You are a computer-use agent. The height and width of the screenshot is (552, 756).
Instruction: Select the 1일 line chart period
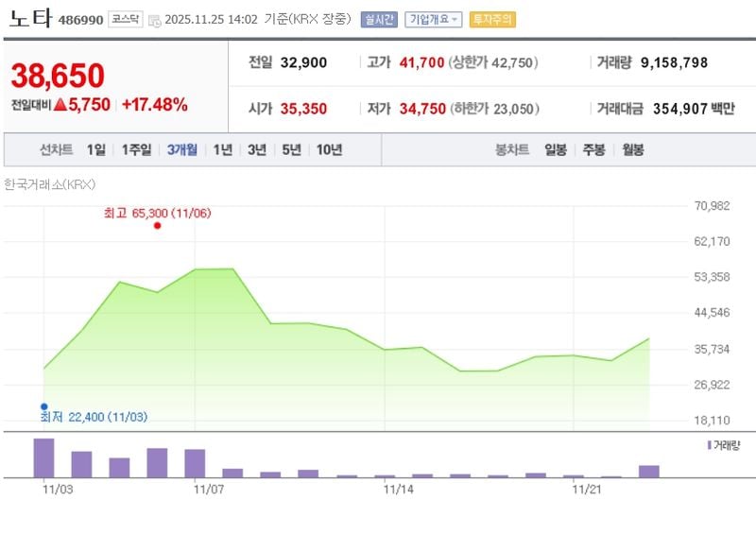point(95,149)
